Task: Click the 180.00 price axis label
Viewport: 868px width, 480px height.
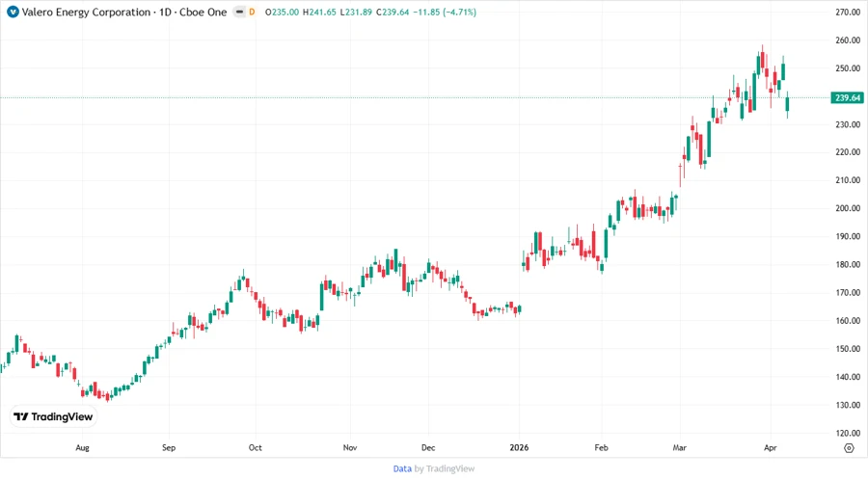Action: coord(848,264)
